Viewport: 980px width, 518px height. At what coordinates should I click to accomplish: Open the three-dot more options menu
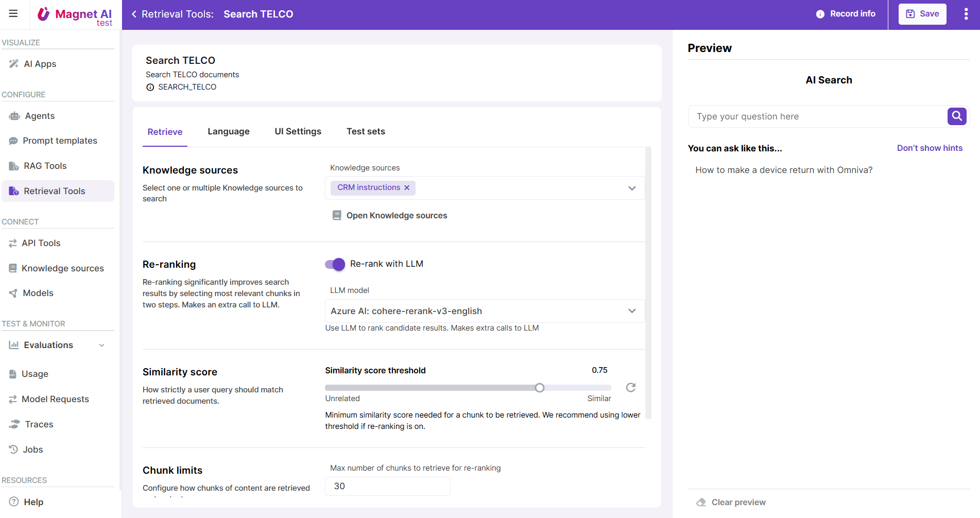[x=966, y=14]
